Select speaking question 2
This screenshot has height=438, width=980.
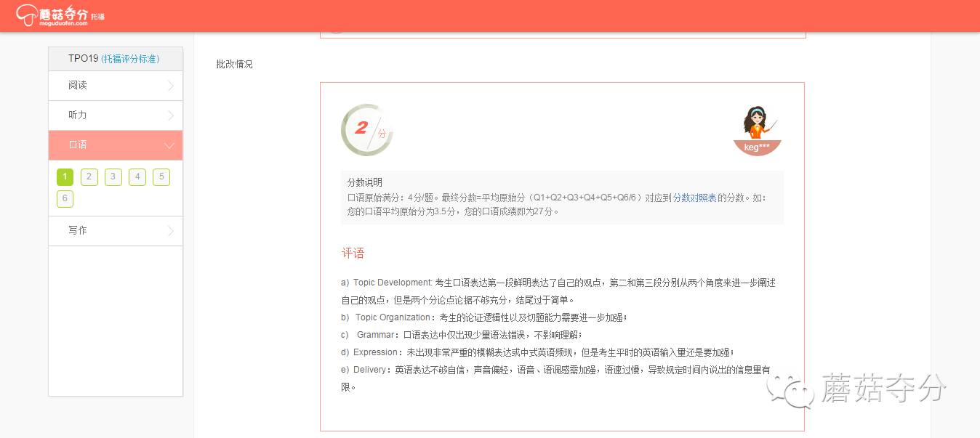(x=89, y=177)
